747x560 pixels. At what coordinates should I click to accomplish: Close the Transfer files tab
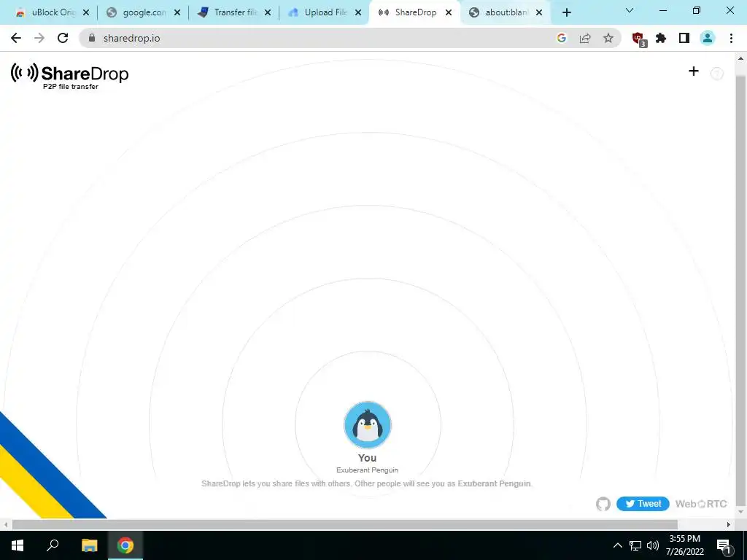point(268,13)
